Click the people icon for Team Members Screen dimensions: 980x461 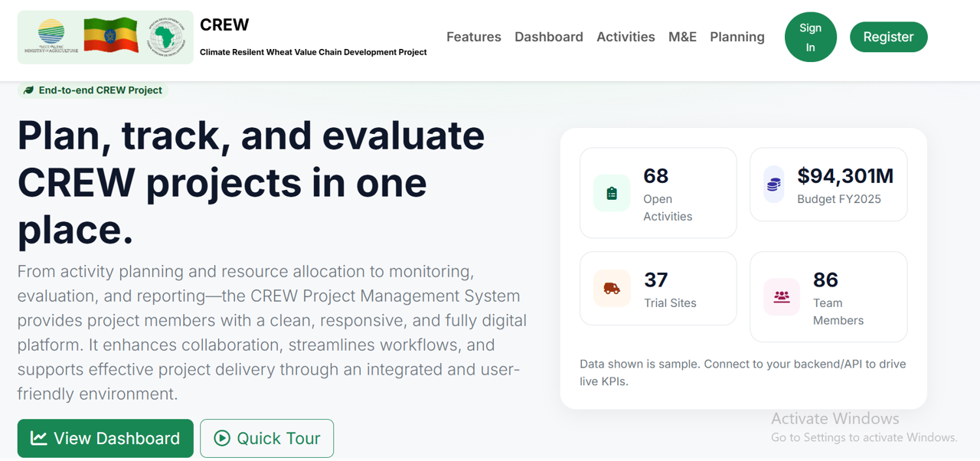[x=782, y=296]
